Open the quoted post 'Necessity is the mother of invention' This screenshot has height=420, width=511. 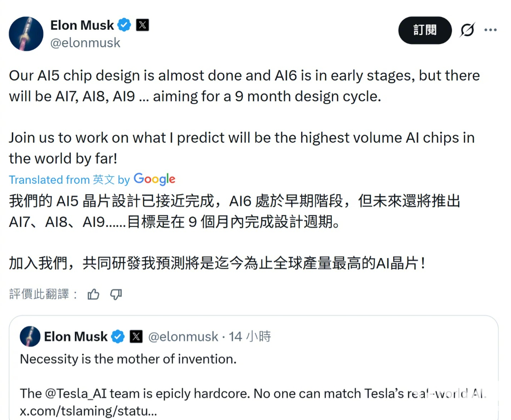coord(128,359)
